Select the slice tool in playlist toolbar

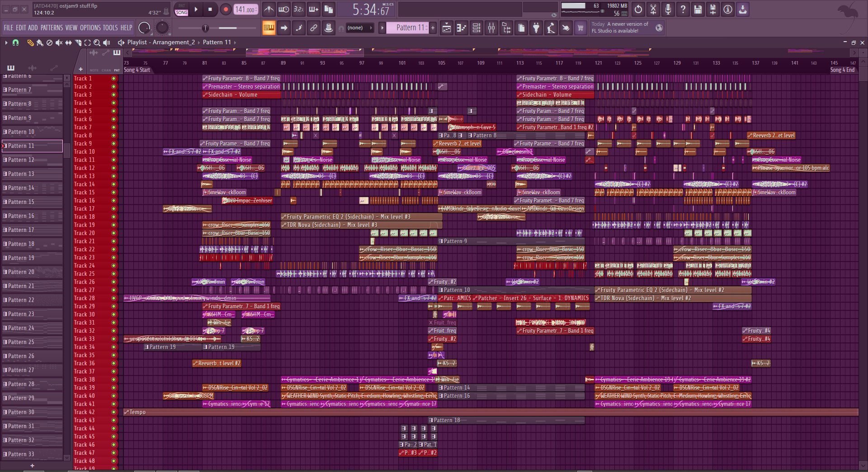pos(78,42)
